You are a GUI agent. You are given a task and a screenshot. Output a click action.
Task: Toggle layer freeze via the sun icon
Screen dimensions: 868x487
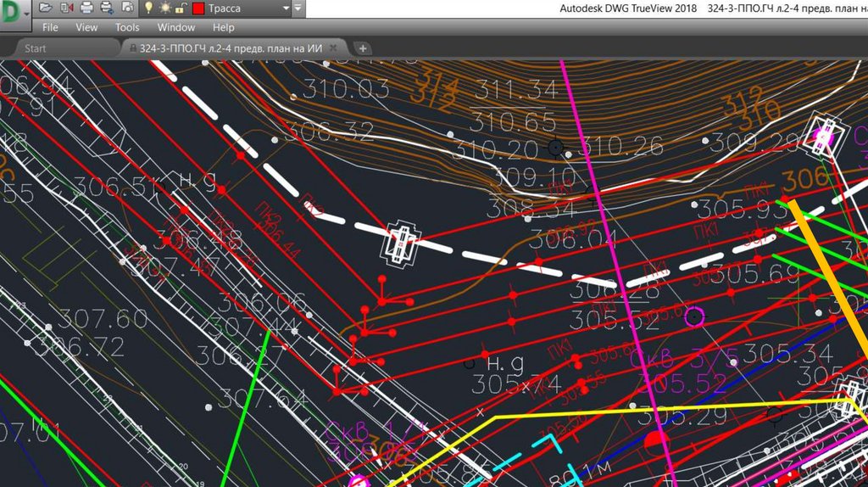point(165,8)
